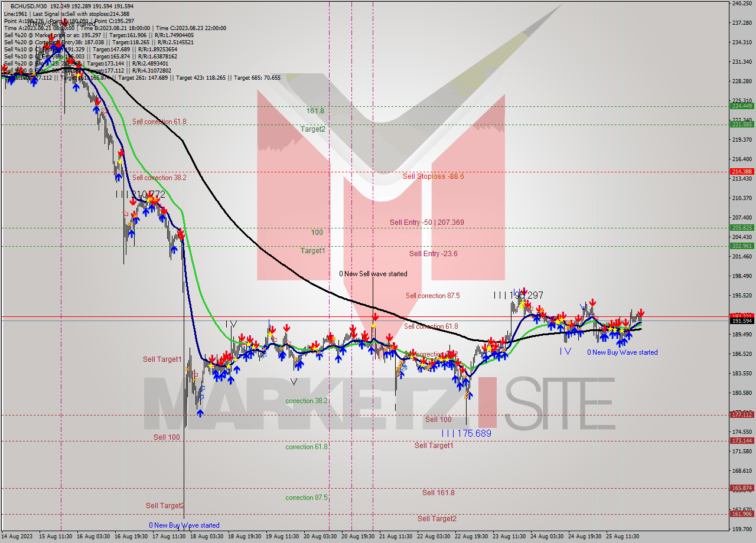Click the 224.449 green price tag
756x543 pixels.
(742, 106)
